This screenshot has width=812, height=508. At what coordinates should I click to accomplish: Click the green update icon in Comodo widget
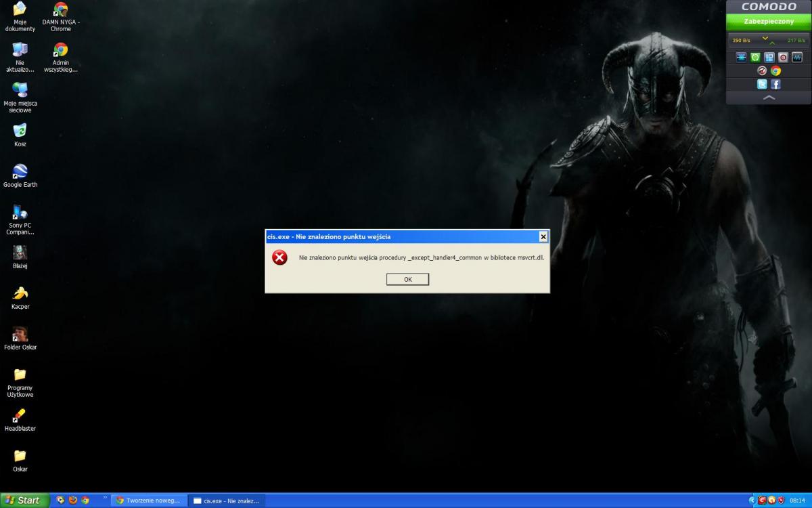[x=755, y=58]
